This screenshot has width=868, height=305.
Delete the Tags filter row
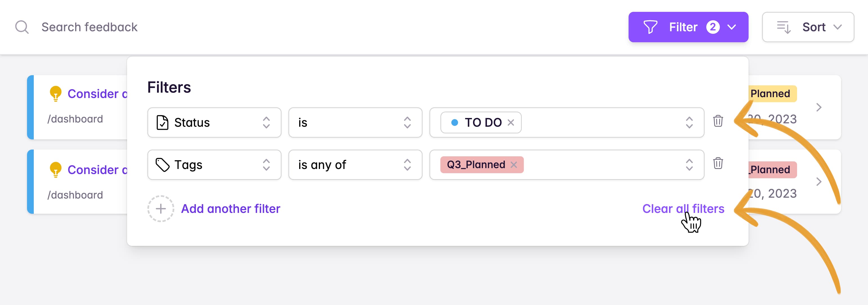(718, 163)
